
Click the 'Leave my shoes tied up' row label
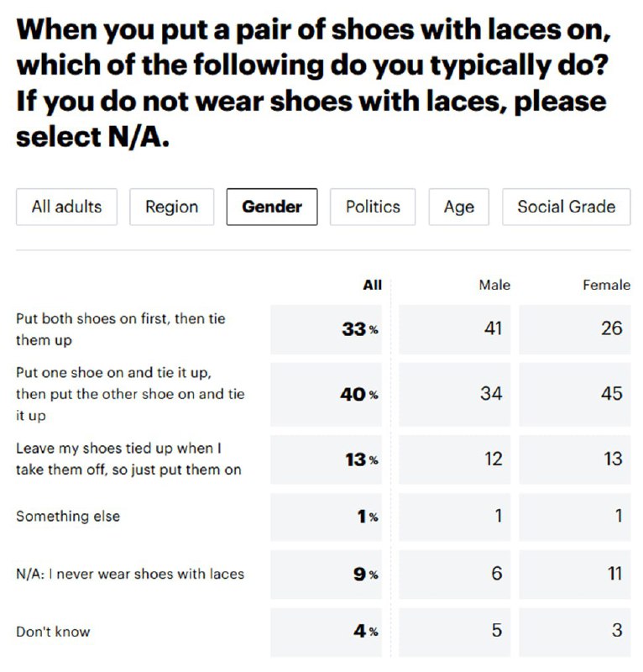(128, 459)
